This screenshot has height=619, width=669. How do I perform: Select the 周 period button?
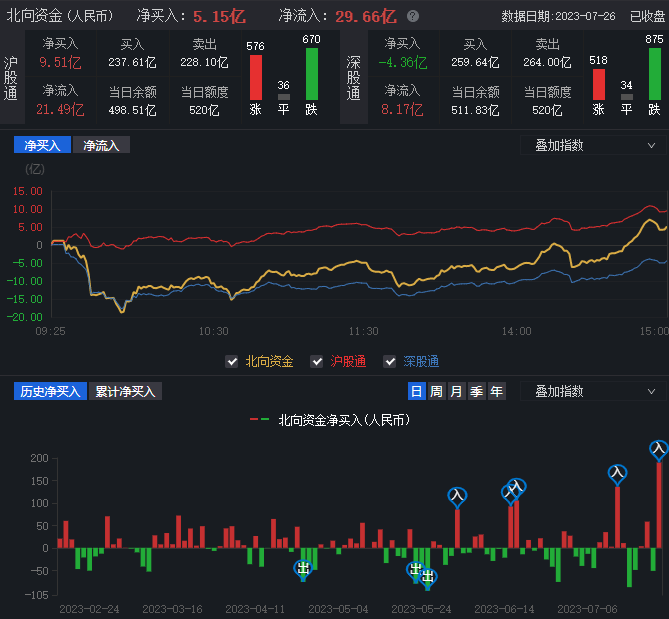436,391
